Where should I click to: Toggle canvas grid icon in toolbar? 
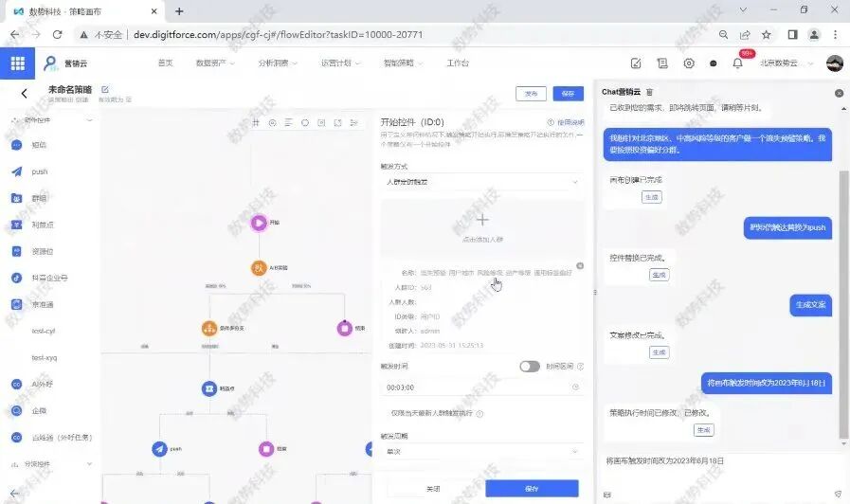point(256,123)
